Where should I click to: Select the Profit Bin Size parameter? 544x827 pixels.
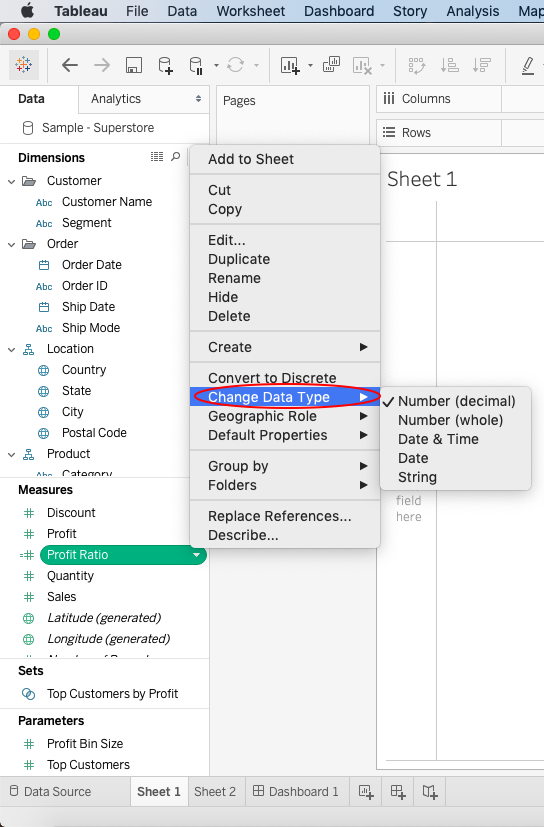coord(85,744)
